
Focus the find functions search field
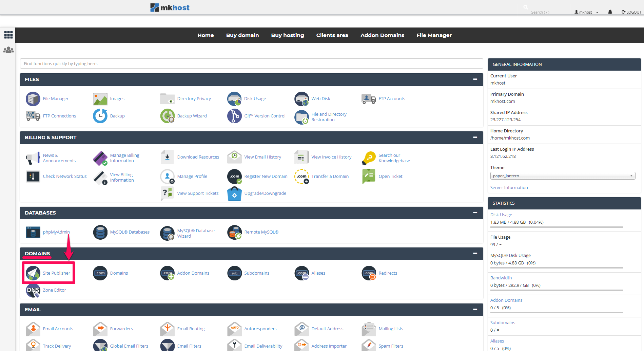[251, 64]
